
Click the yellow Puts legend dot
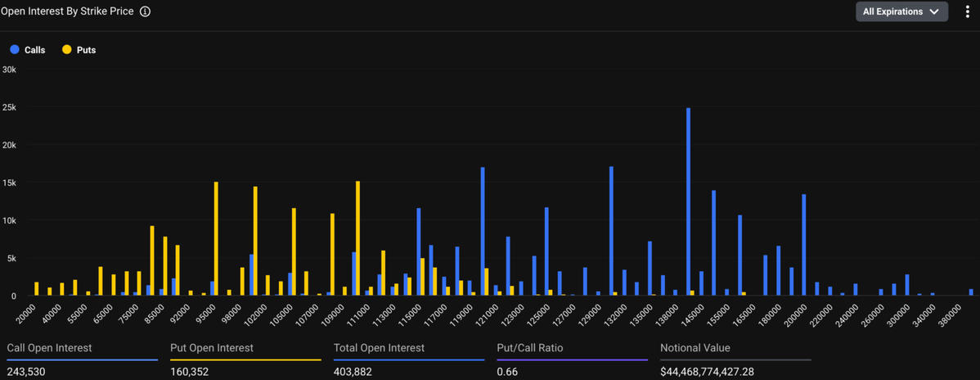(x=66, y=50)
